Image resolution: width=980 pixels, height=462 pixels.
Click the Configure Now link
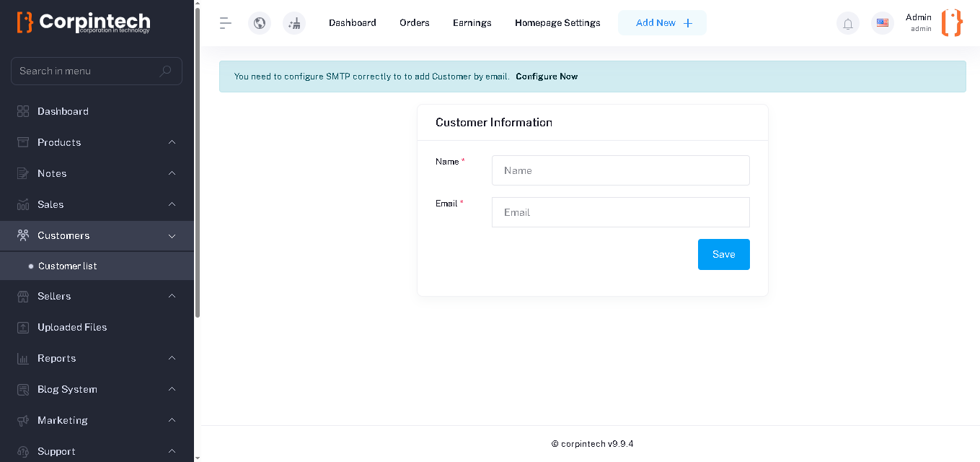click(547, 77)
